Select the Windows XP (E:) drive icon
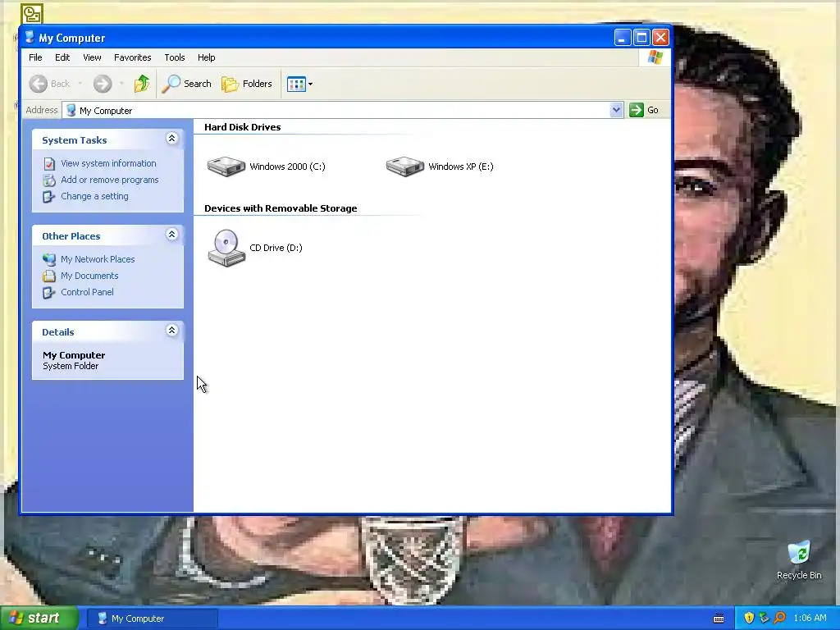 point(405,167)
